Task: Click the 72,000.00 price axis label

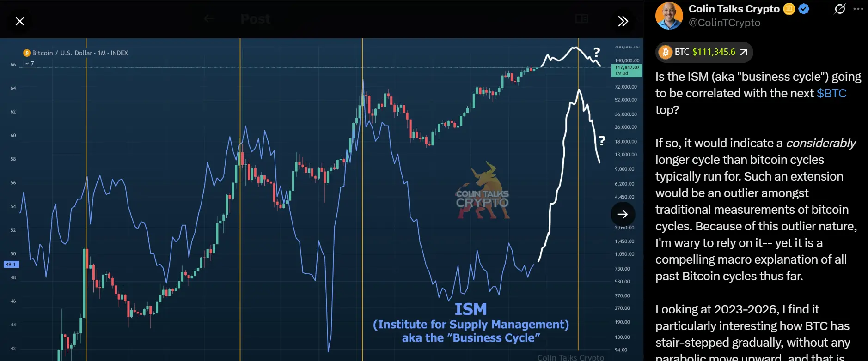Action: pos(626,87)
